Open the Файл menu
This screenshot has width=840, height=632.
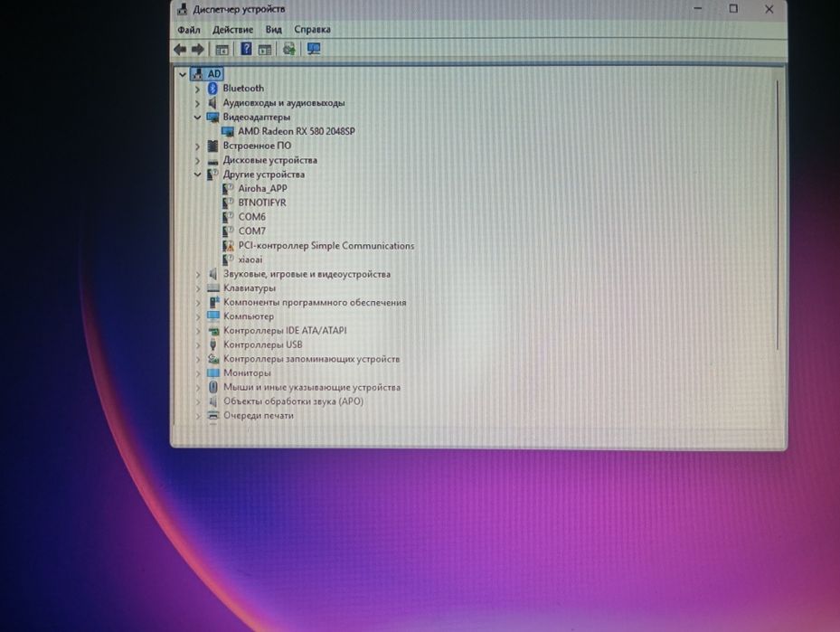click(x=189, y=30)
